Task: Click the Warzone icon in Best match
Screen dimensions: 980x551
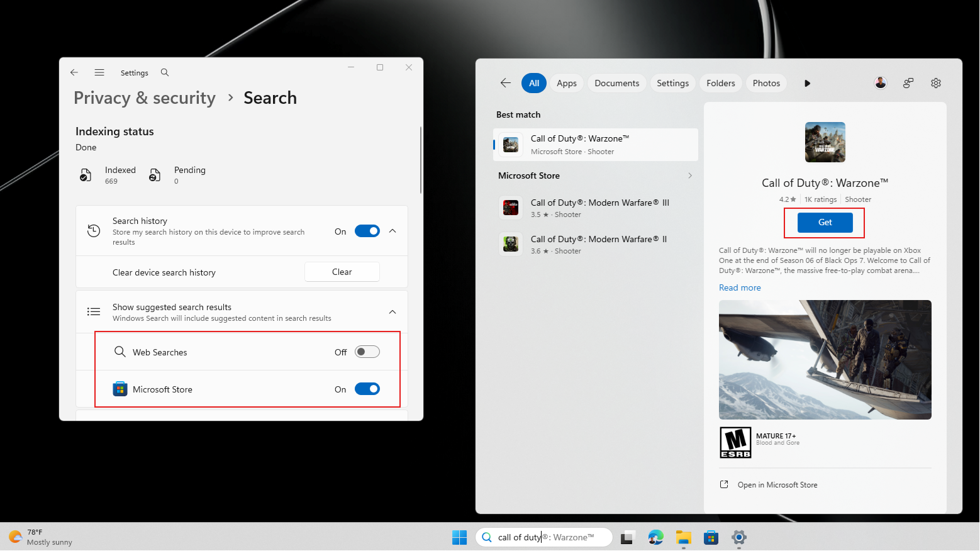Action: tap(511, 145)
